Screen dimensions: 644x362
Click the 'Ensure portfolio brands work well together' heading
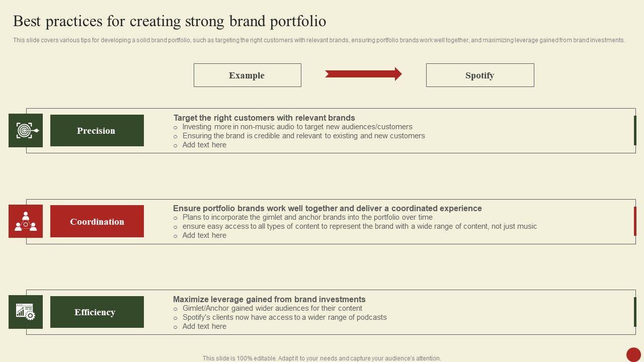(327, 208)
